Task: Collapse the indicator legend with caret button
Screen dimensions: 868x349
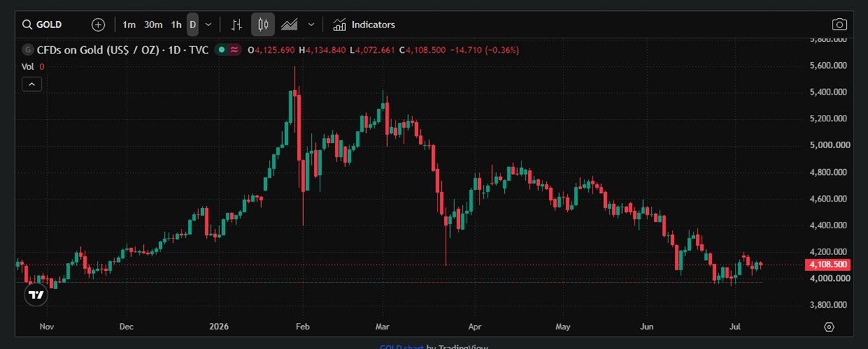Action: 32,84
